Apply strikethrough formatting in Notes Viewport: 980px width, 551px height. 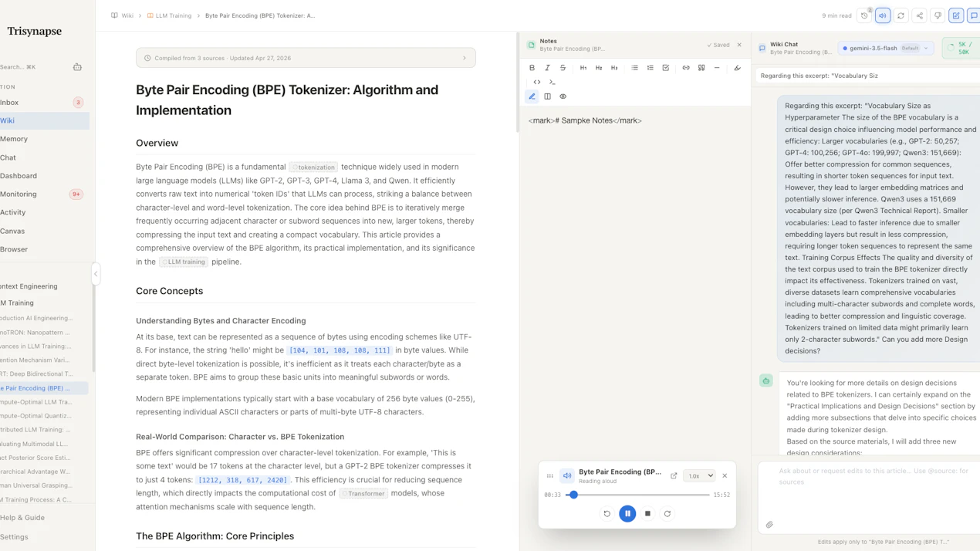pyautogui.click(x=563, y=68)
